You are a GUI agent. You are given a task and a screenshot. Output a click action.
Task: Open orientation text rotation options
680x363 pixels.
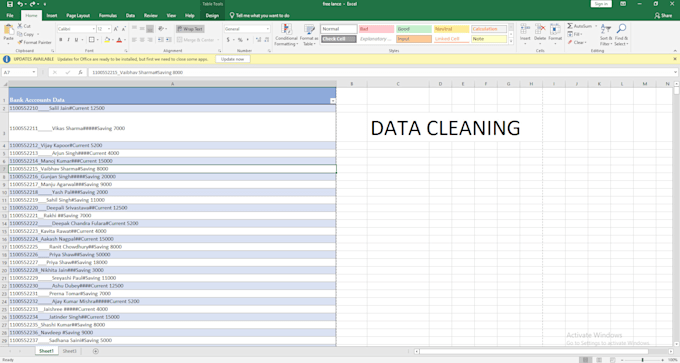pyautogui.click(x=163, y=29)
